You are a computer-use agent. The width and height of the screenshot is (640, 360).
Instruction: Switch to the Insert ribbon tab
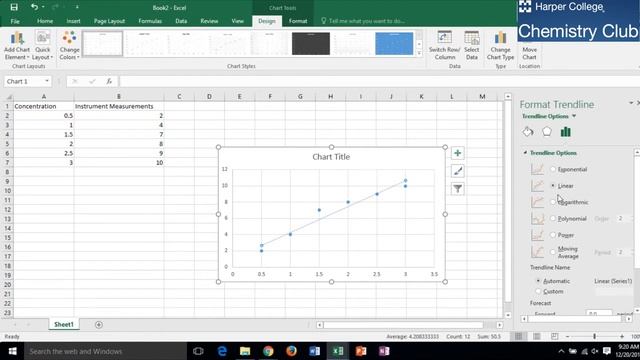pos(73,21)
